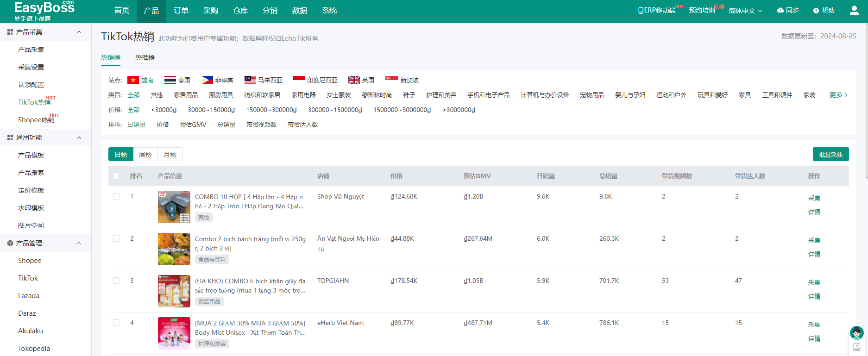The height and width of the screenshot is (356, 868).
Task: Open the 产品 top menu
Action: pos(151,11)
